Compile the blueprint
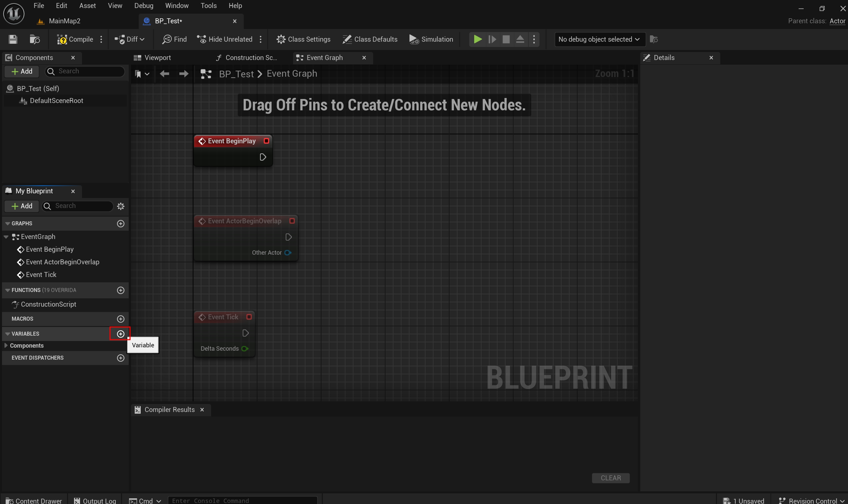The image size is (848, 504). [x=75, y=39]
